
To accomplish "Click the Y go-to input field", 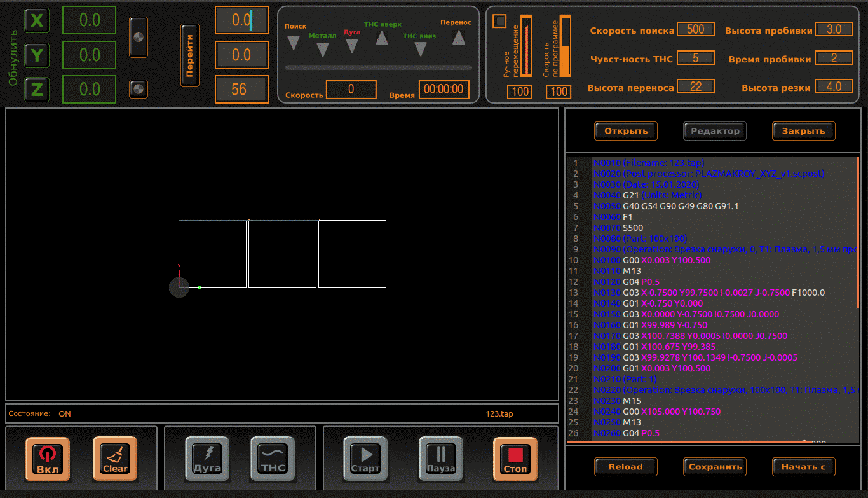I will click(241, 55).
